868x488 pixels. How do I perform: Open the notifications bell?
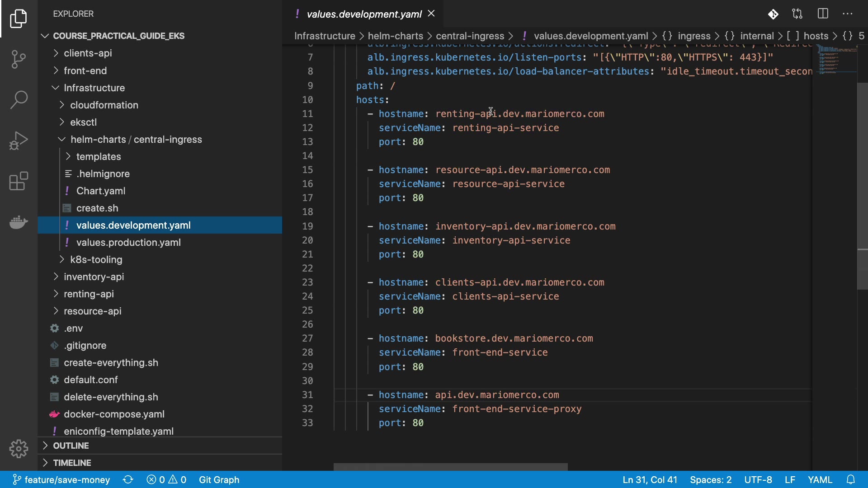[850, 480]
